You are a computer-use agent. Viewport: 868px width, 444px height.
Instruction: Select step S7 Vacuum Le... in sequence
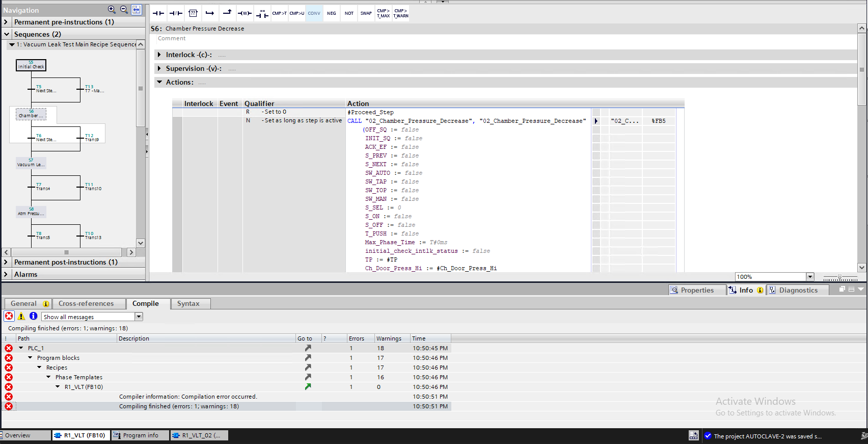click(31, 163)
